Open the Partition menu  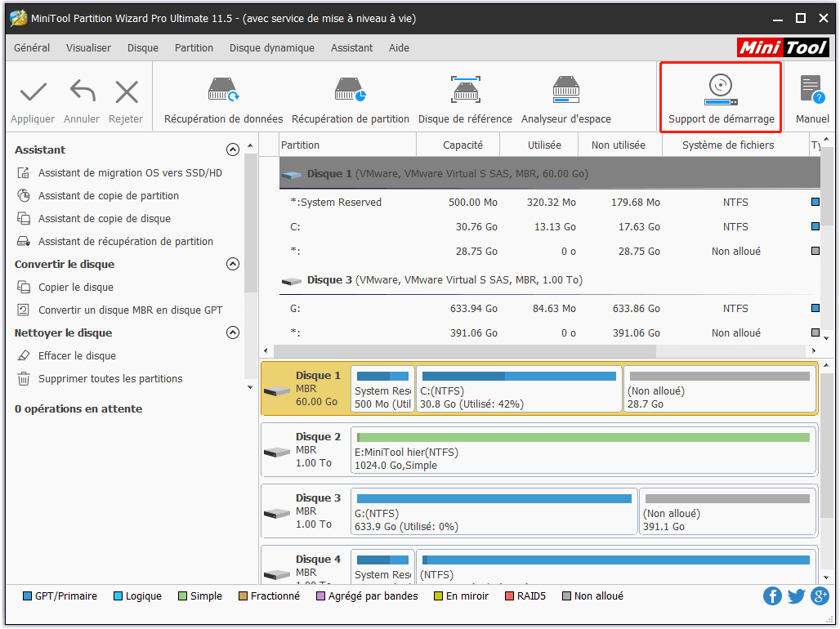(x=194, y=47)
